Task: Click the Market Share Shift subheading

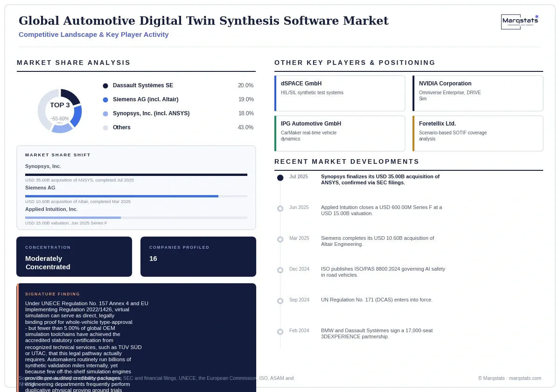Action: (x=58, y=155)
